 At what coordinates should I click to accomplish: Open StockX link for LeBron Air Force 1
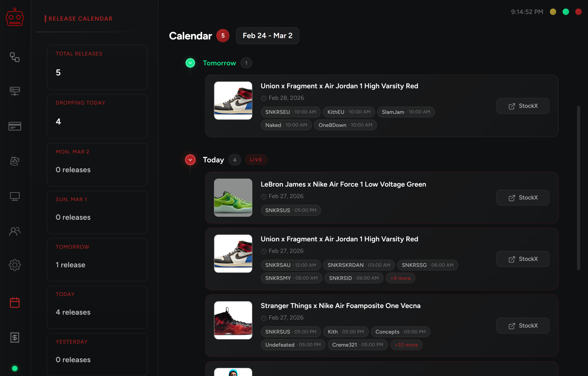pos(523,197)
